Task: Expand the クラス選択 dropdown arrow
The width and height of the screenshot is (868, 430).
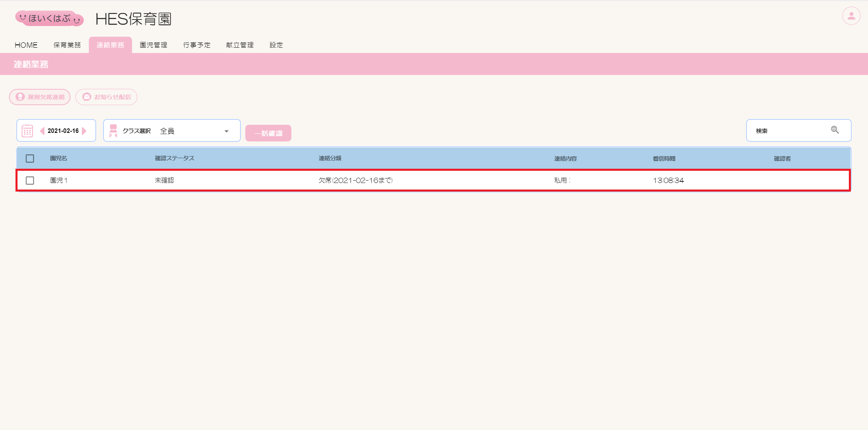Action: pyautogui.click(x=227, y=131)
